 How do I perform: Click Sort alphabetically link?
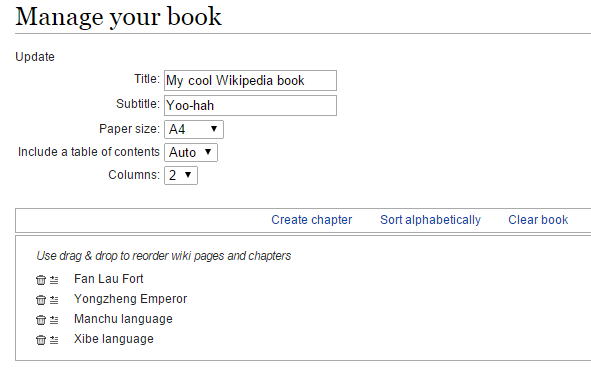[x=430, y=220]
